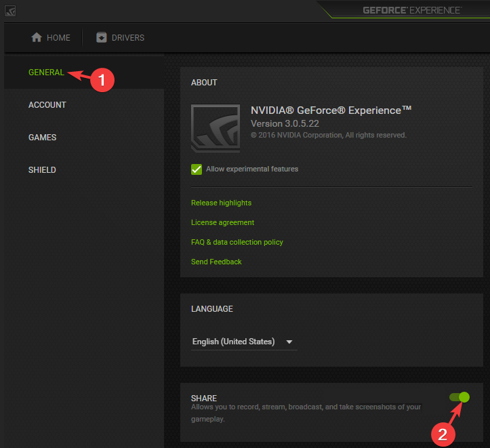Click the SHARE section heading

(x=204, y=398)
